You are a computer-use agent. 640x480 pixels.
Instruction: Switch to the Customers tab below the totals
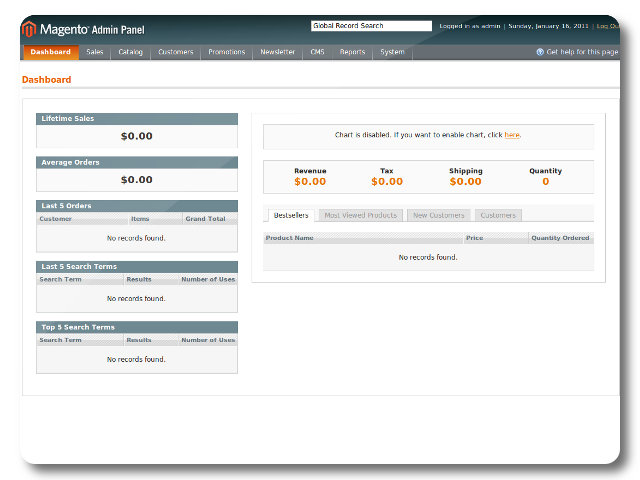click(x=498, y=215)
